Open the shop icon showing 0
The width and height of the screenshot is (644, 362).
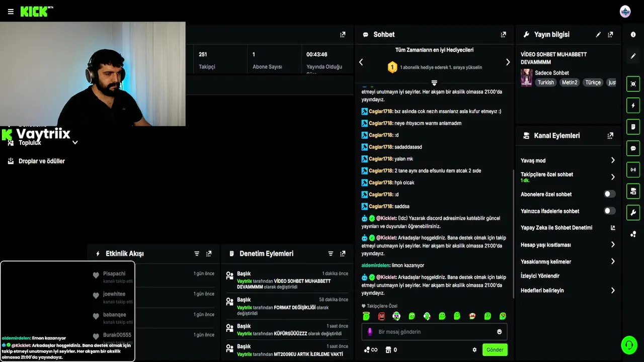391,350
